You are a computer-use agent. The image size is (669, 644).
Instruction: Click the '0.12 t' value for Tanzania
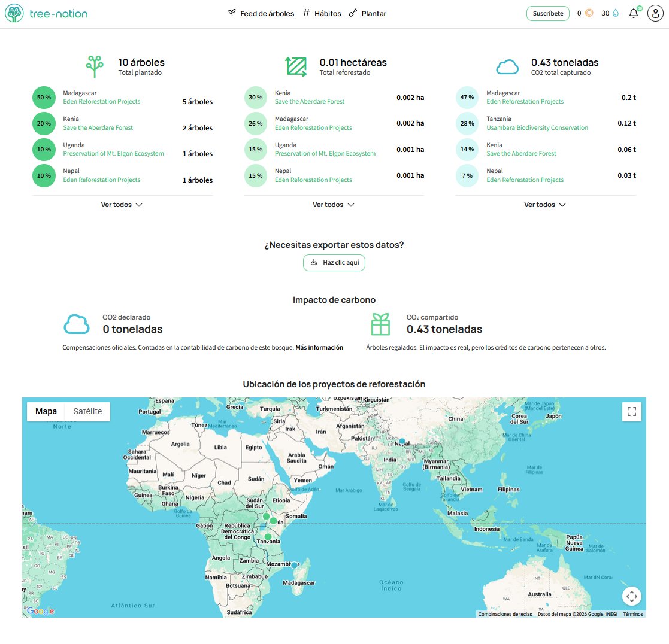626,123
